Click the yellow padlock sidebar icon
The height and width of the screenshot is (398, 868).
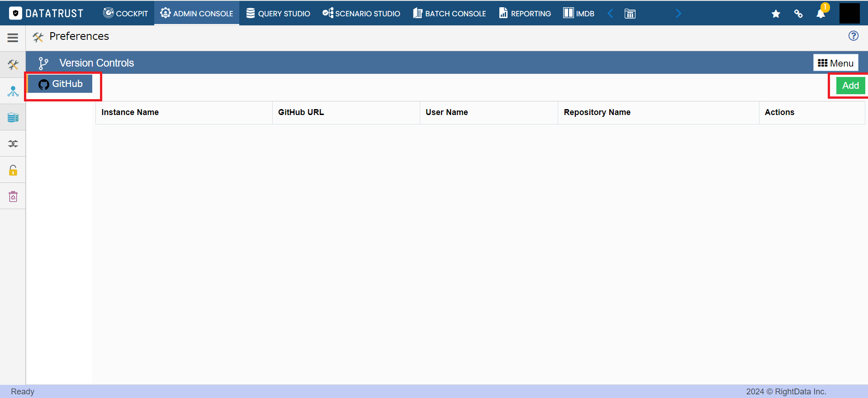click(13, 170)
